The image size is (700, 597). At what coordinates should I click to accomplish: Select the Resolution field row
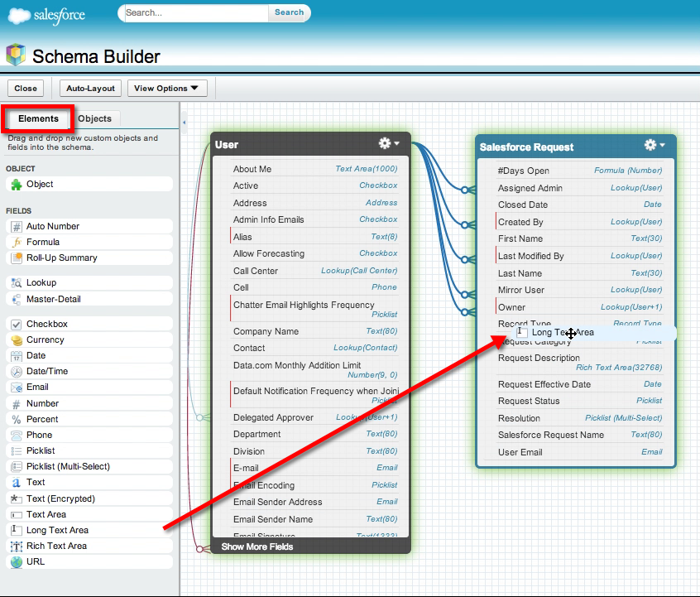click(x=579, y=418)
